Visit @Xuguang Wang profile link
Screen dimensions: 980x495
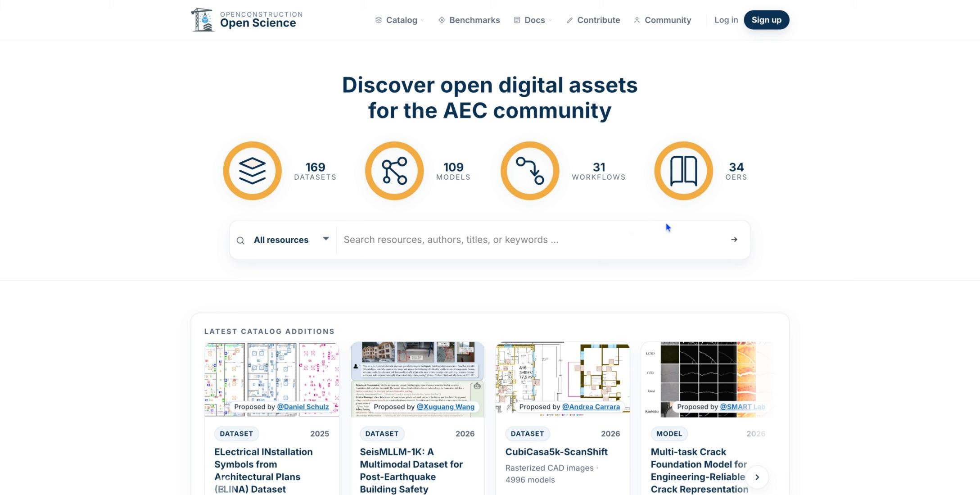(x=445, y=407)
